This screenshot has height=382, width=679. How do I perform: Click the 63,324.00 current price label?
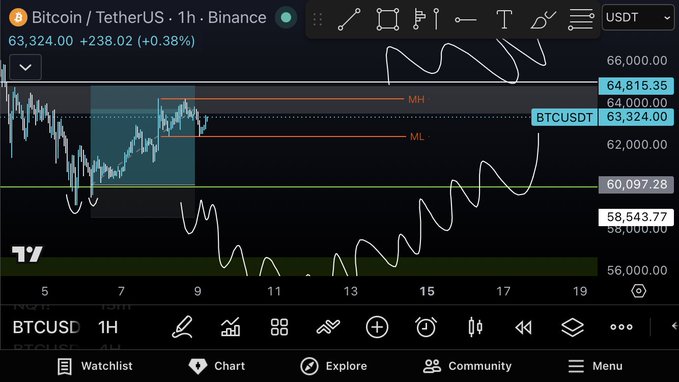pyautogui.click(x=636, y=117)
